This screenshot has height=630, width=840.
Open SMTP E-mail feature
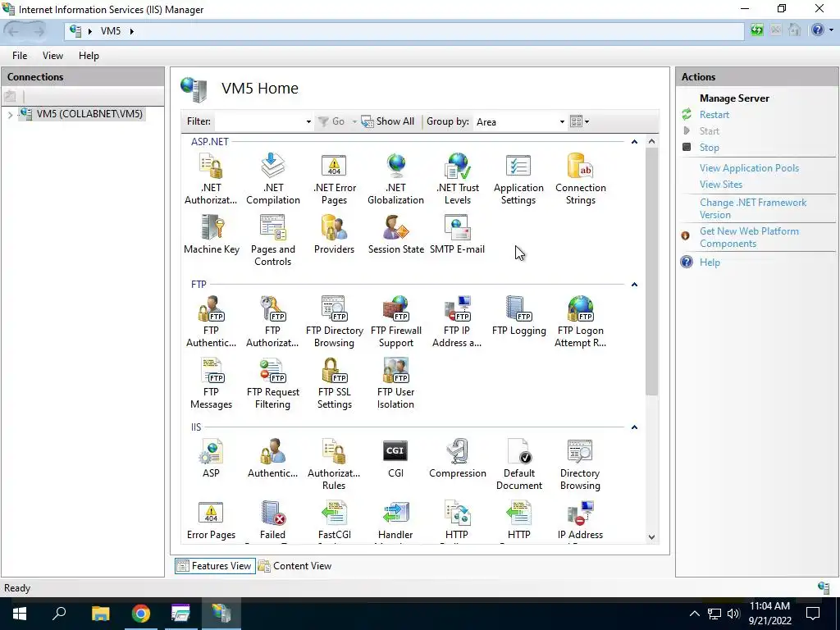click(x=458, y=235)
